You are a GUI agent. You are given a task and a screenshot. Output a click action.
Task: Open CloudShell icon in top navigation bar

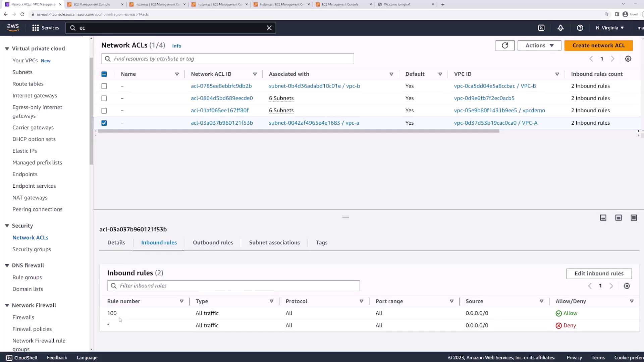click(x=541, y=28)
